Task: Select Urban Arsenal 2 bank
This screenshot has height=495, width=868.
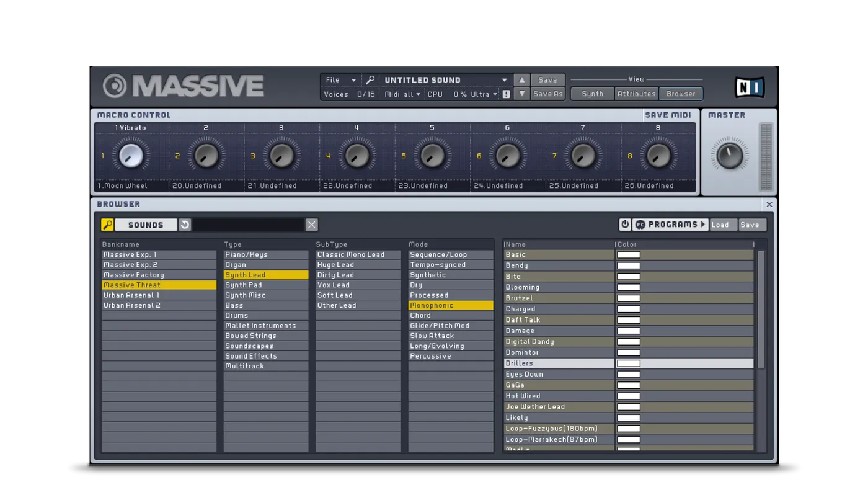Action: (x=159, y=305)
